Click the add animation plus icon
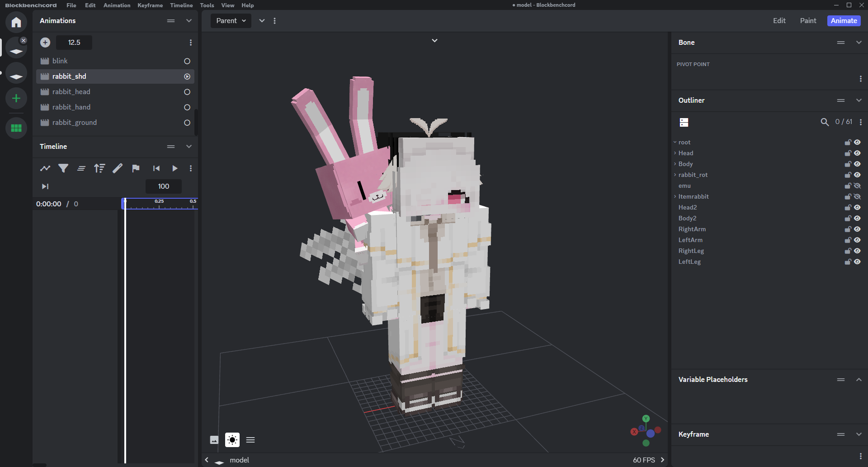The image size is (868, 467). coord(45,43)
